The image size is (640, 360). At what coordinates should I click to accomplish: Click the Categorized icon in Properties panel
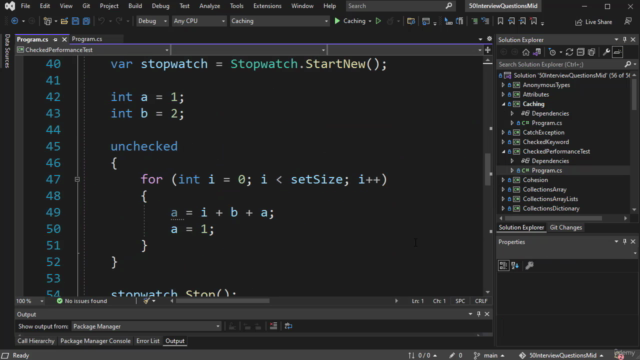[503, 266]
